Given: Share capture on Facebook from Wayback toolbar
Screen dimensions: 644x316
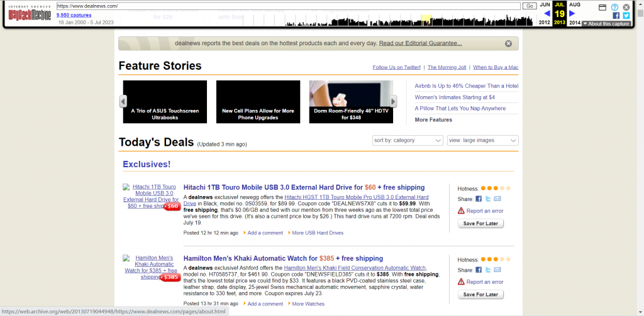Looking at the screenshot, I should pyautogui.click(x=616, y=15).
